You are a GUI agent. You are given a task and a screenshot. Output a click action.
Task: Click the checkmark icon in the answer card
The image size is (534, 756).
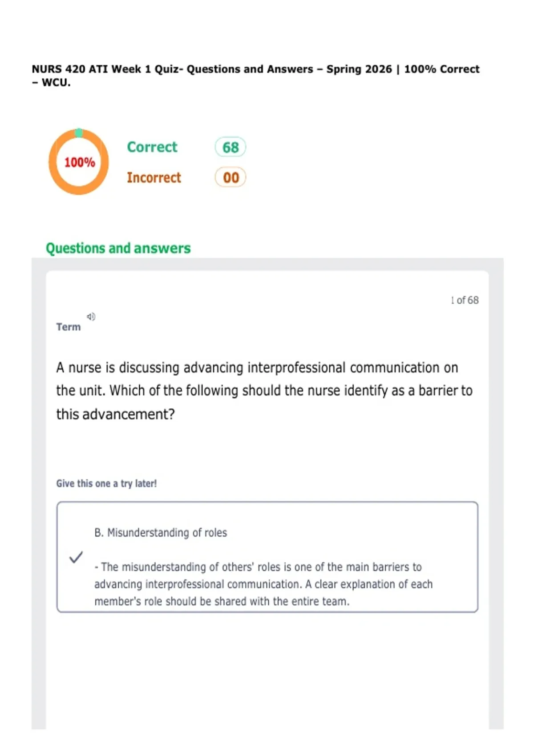tap(76, 557)
